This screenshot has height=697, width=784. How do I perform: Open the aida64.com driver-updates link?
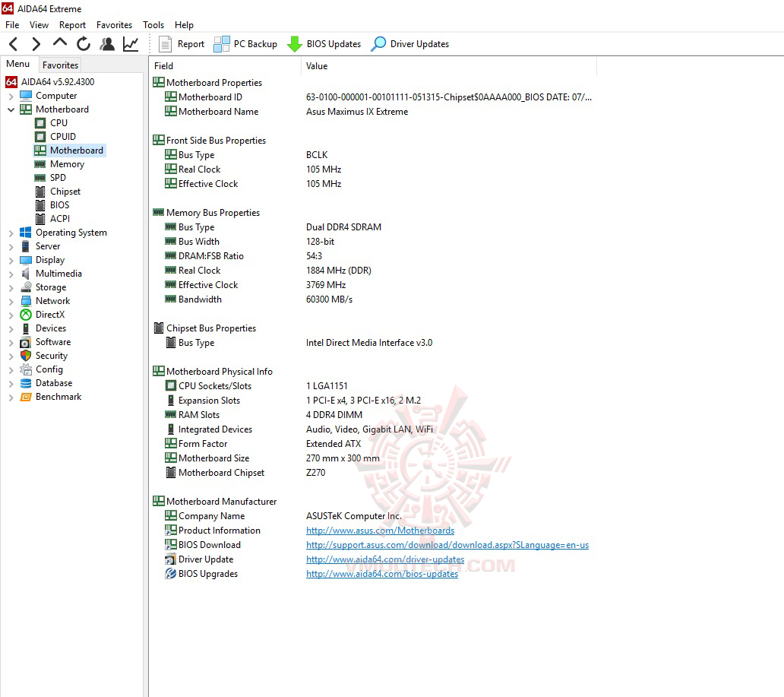point(385,559)
